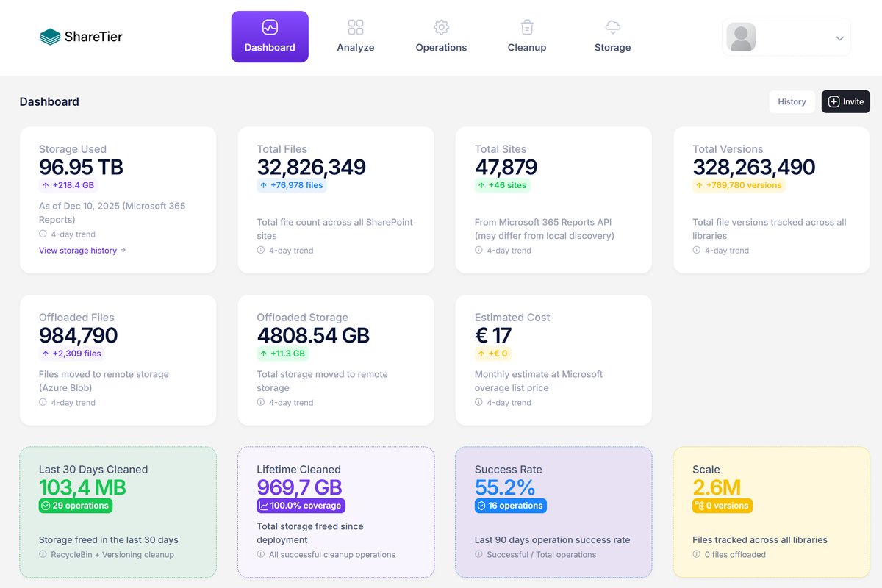Click the 984,790 offloaded files value

coord(79,336)
